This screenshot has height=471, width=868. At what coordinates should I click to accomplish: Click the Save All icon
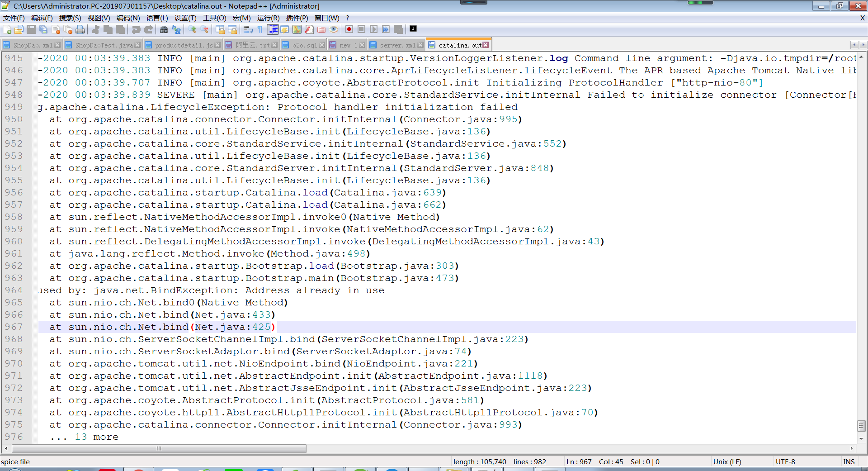pyautogui.click(x=43, y=29)
